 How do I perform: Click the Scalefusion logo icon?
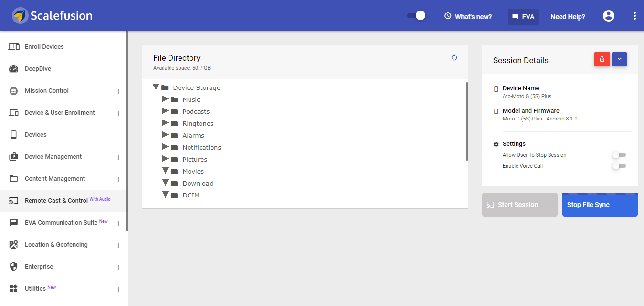coord(20,16)
